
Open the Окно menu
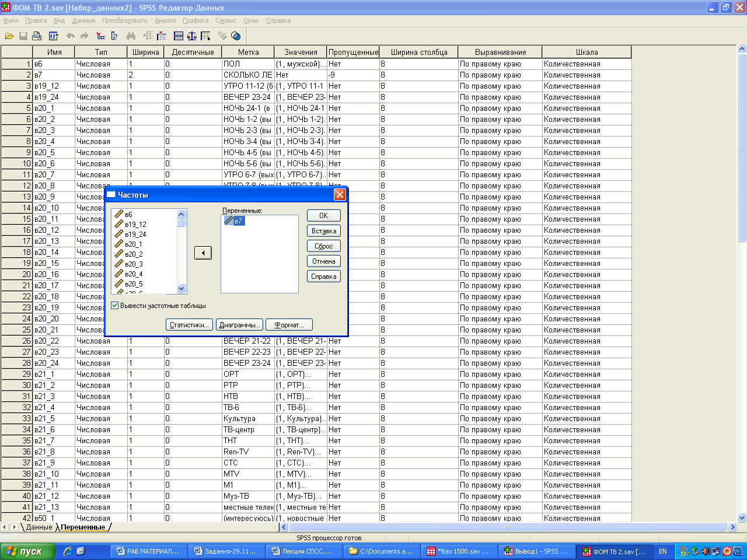(251, 20)
